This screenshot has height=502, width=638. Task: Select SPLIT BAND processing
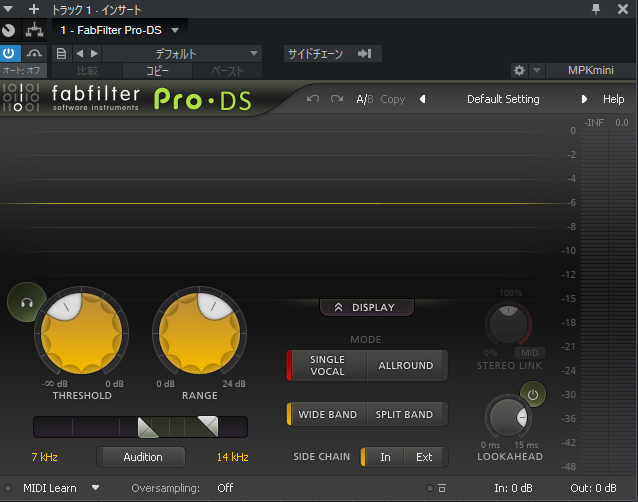(x=404, y=414)
